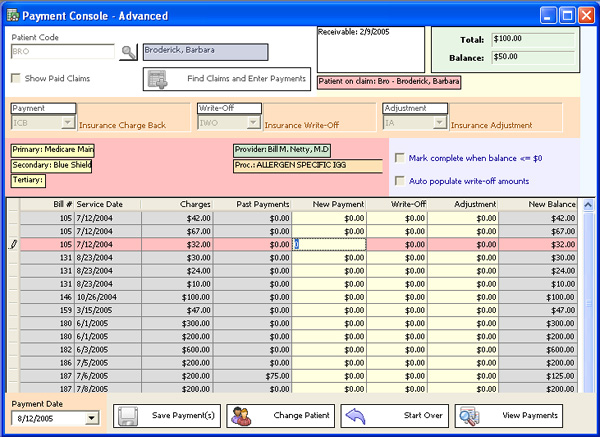Image resolution: width=600 pixels, height=437 pixels.
Task: Open the Adjustment IA code dropdown
Action: (440, 124)
